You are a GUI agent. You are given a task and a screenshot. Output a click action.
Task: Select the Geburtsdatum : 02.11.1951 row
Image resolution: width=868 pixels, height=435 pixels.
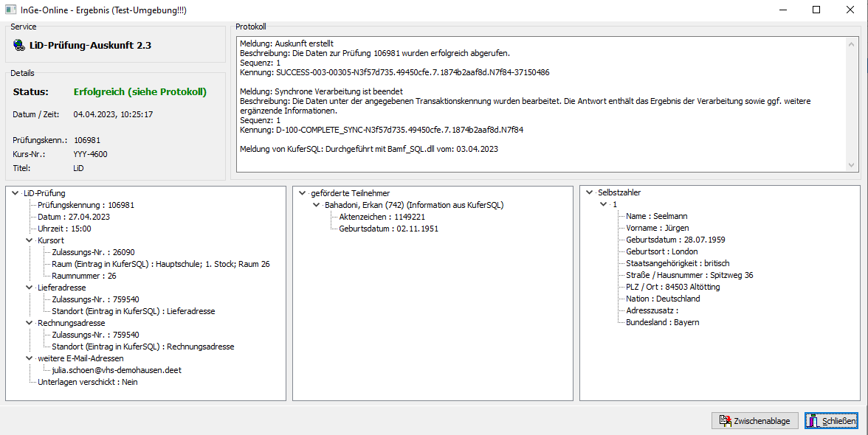click(388, 229)
